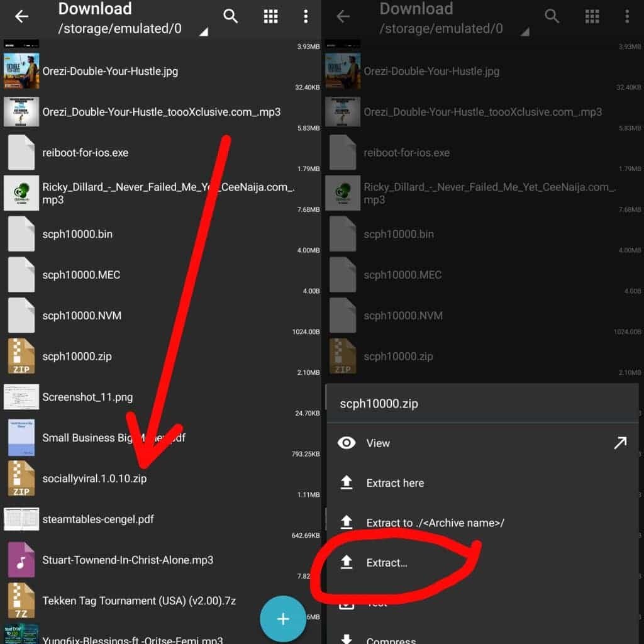Tap the back arrow in dimmed right pane

click(x=343, y=16)
